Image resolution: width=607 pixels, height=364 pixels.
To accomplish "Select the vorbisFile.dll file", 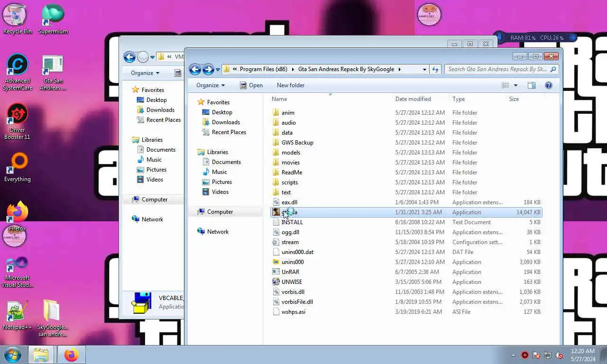I will pos(406,302).
